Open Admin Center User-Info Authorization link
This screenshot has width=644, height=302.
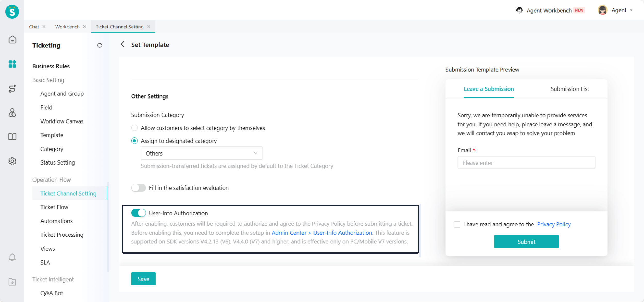click(322, 233)
